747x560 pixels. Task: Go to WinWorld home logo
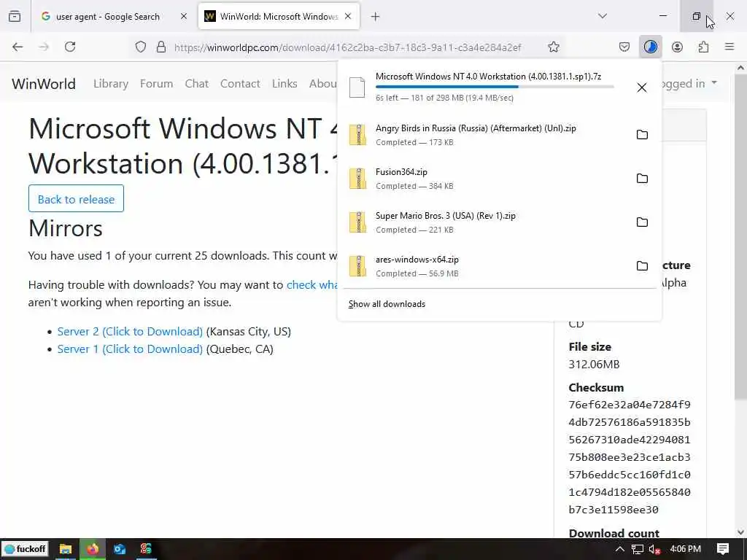[x=44, y=84]
